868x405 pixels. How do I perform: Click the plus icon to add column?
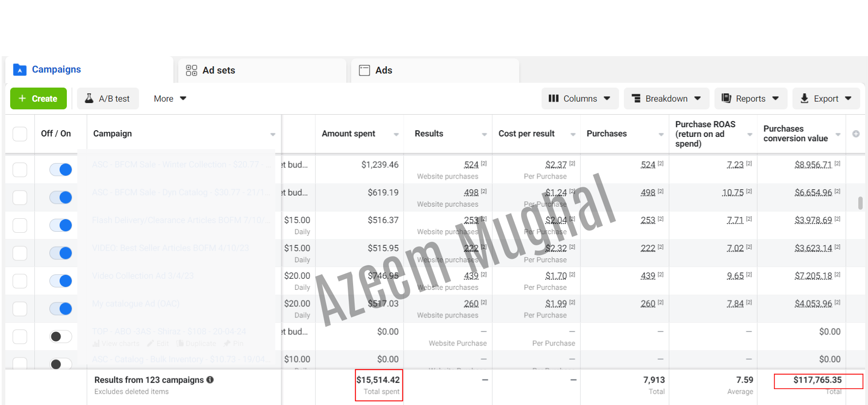coord(856,134)
